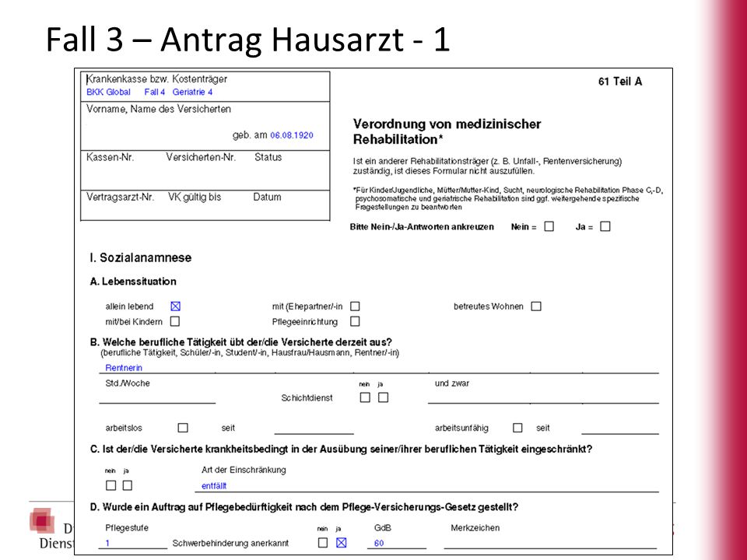Click question C about 'krankheitsbedingt … eingeschränkt'
Viewport: 747px width, 560px height.
pos(341,449)
